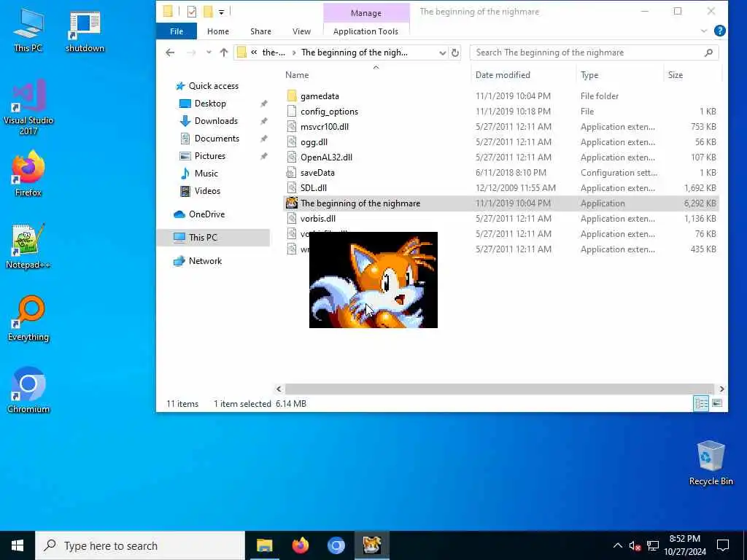Screen dimensions: 747x560
Task: Click the Explorer help question mark icon
Action: coord(719,31)
